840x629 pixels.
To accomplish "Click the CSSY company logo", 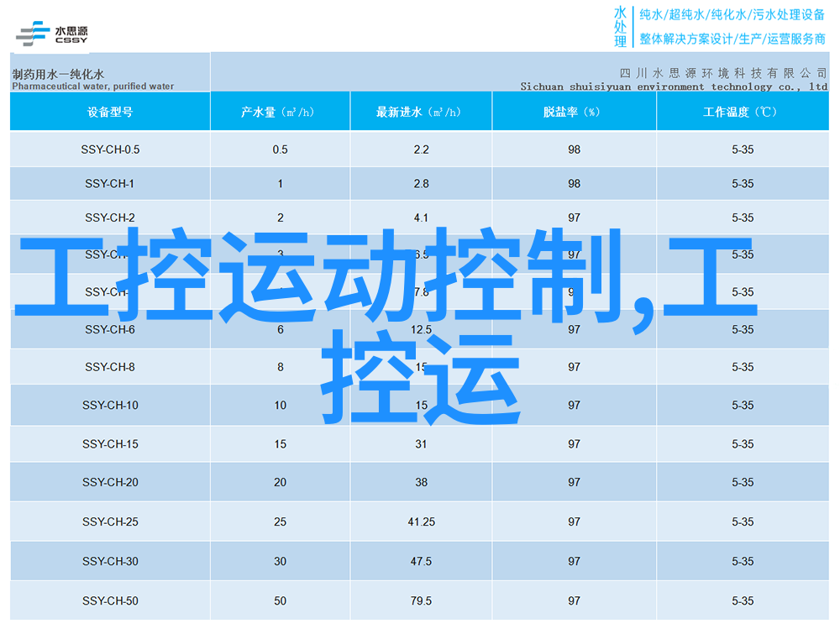I will click(x=51, y=34).
